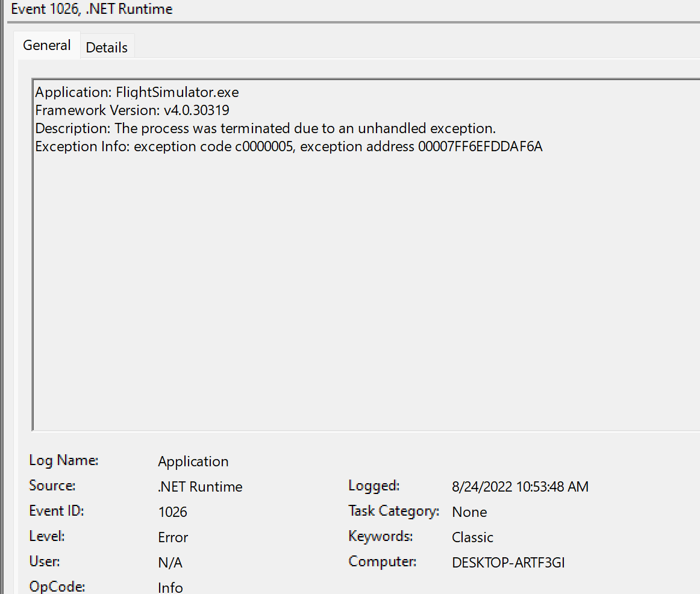Select the Task Category value None

(x=469, y=511)
